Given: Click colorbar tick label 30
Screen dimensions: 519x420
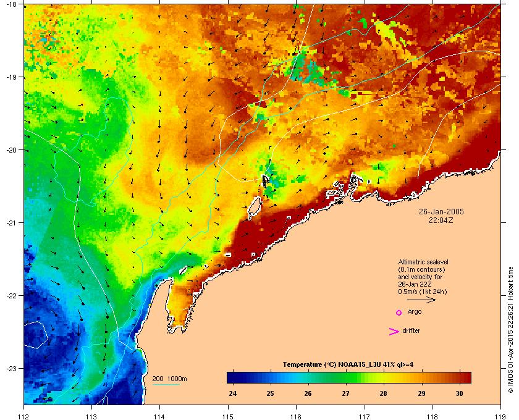Looking at the screenshot, I should point(459,393).
